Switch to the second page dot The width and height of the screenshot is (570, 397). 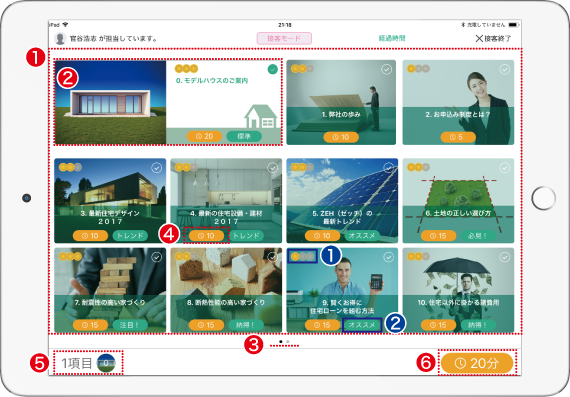288,341
